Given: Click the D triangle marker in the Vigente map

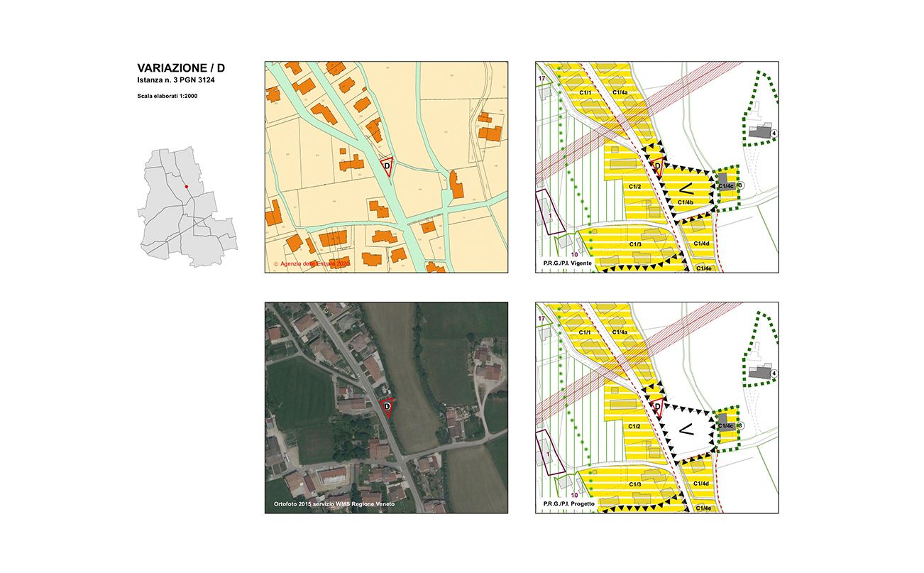Looking at the screenshot, I should click(657, 167).
